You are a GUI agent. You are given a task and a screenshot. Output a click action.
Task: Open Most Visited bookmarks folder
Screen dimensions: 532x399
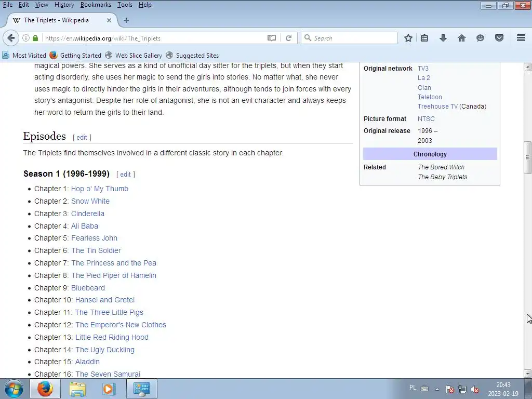pos(24,55)
